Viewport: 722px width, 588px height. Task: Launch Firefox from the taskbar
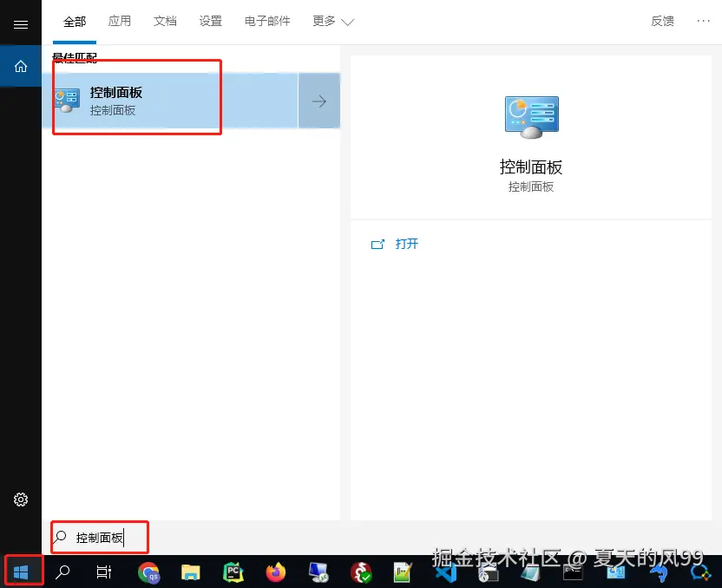tap(276, 572)
